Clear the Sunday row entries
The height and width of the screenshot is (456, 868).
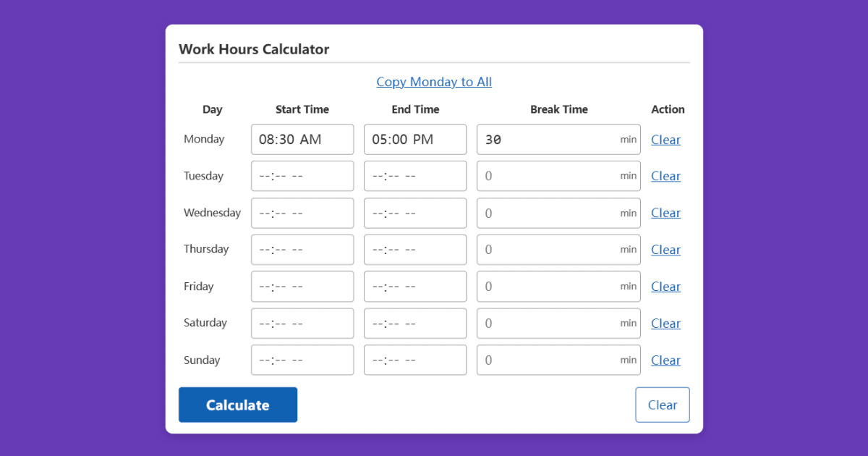tap(665, 360)
